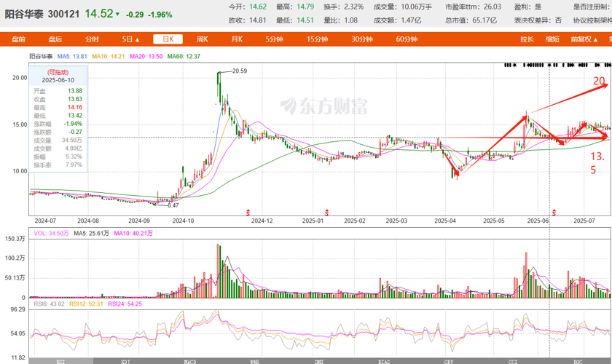Switch indicator panel to KDJ

point(125,361)
